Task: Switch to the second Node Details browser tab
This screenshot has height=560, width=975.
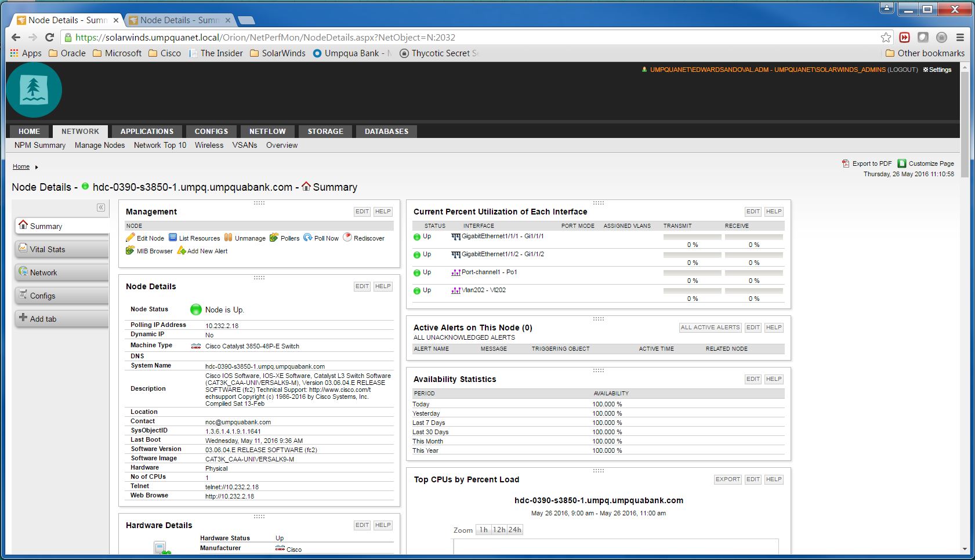Action: (179, 20)
